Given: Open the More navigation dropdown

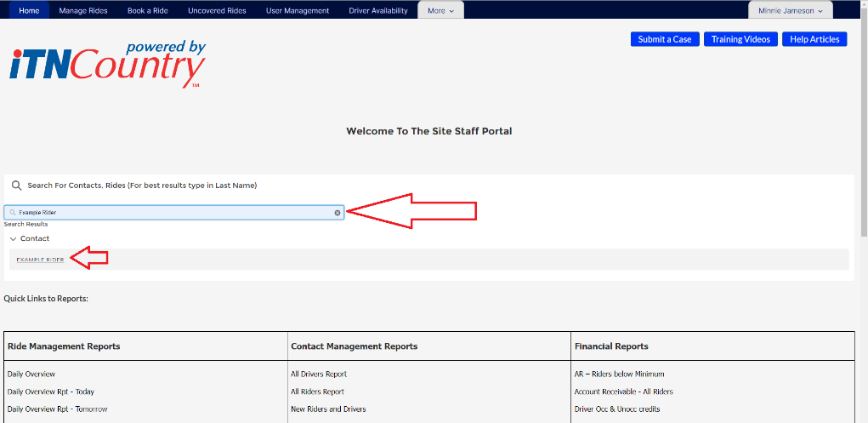Looking at the screenshot, I should click(x=440, y=11).
